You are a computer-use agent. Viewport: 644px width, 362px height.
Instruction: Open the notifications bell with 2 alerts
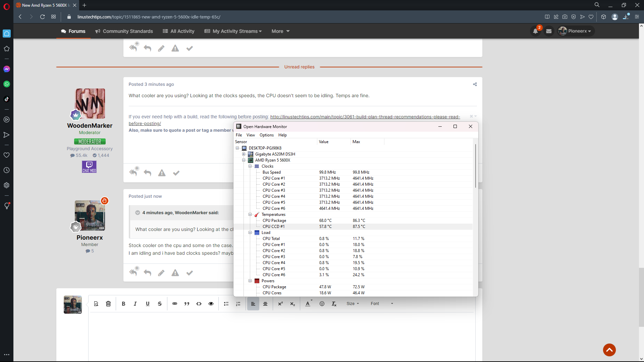click(x=536, y=31)
